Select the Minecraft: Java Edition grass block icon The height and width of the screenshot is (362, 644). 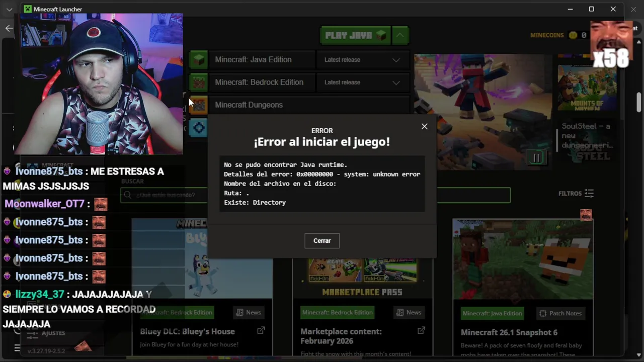[198, 60]
